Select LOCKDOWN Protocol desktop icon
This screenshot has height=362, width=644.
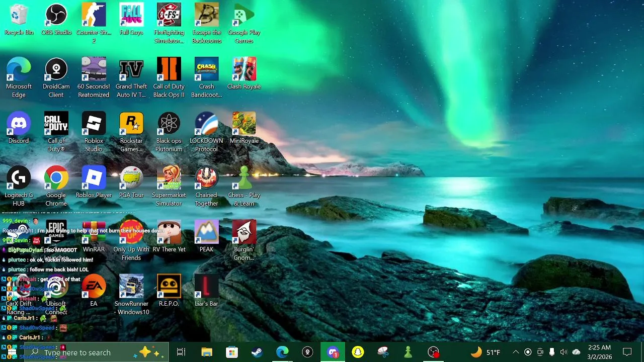click(206, 132)
